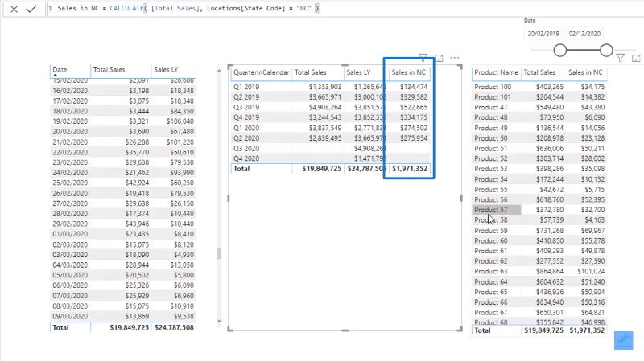Select the Q2 2020 row label
This screenshot has height=361, width=644.
pos(246,138)
